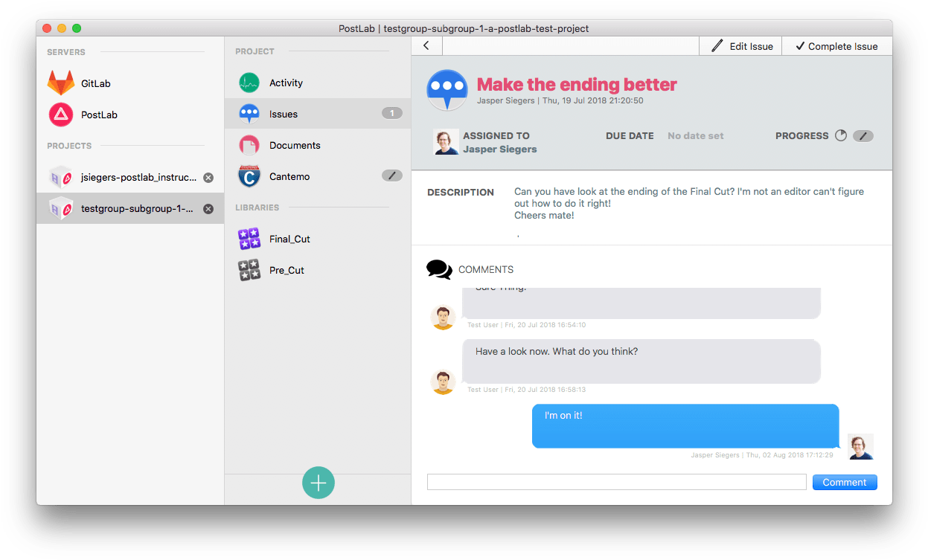Open the Pre_Cut library icon
The height and width of the screenshot is (560, 928).
click(249, 270)
